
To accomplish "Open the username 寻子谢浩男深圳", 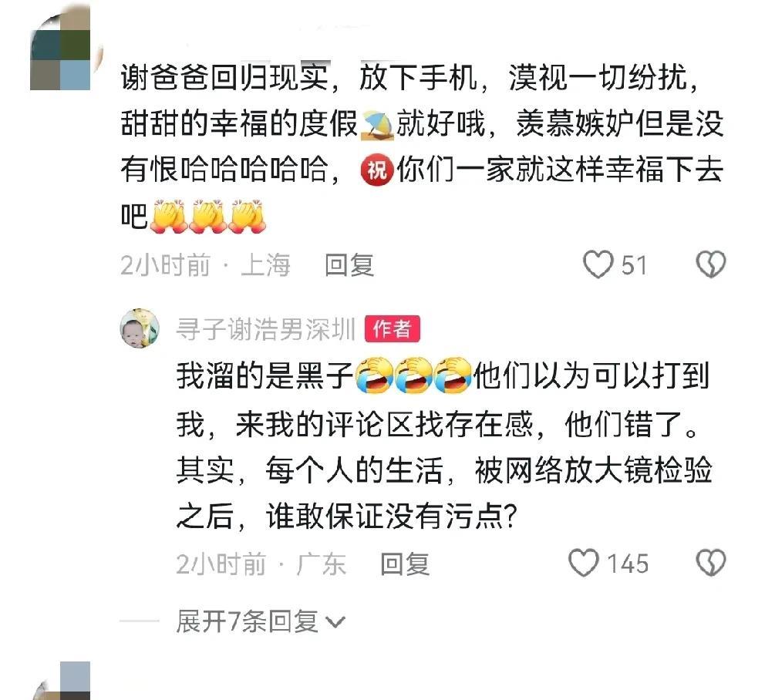I will pos(266,328).
